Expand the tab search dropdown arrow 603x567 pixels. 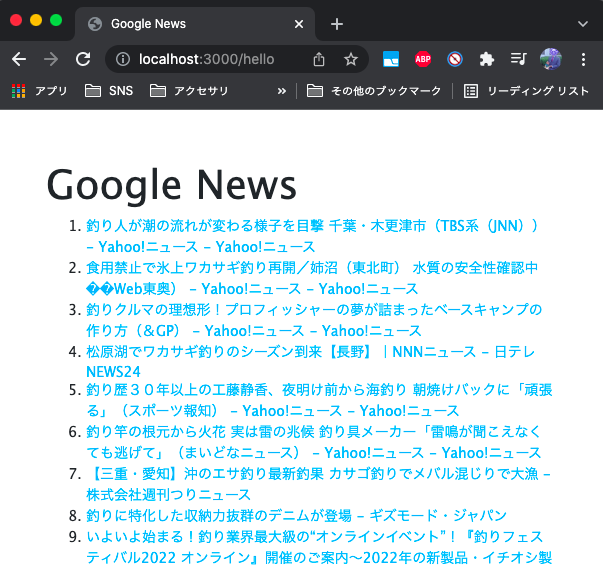pyautogui.click(x=583, y=24)
